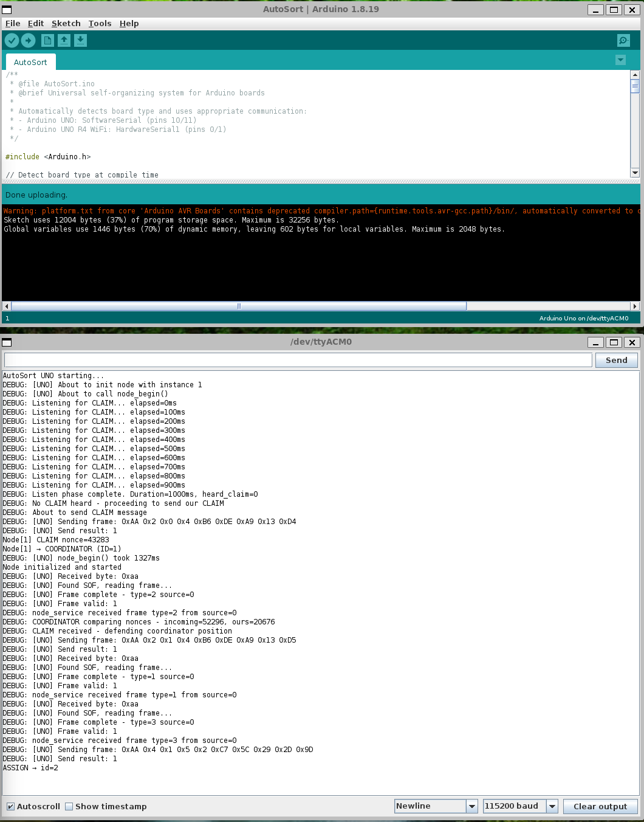Click the 'ASSIGN → id=2' output line
The height and width of the screenshot is (822, 644).
tap(30, 768)
